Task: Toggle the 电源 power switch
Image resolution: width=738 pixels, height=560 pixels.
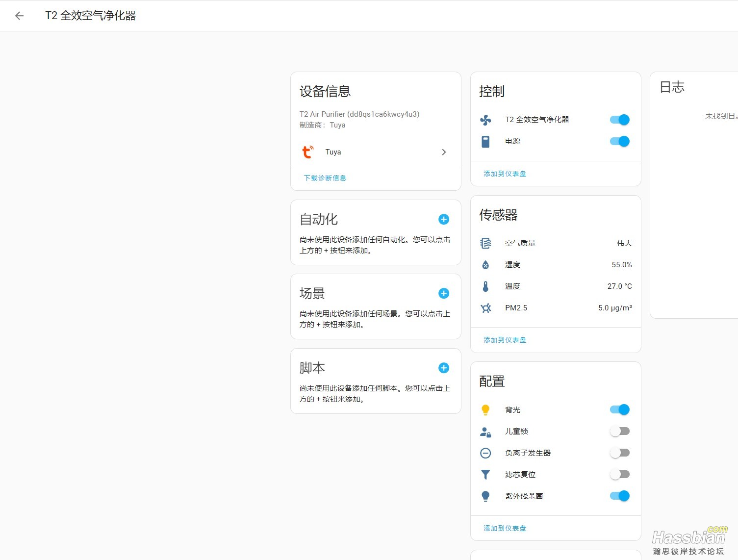Action: pos(620,141)
